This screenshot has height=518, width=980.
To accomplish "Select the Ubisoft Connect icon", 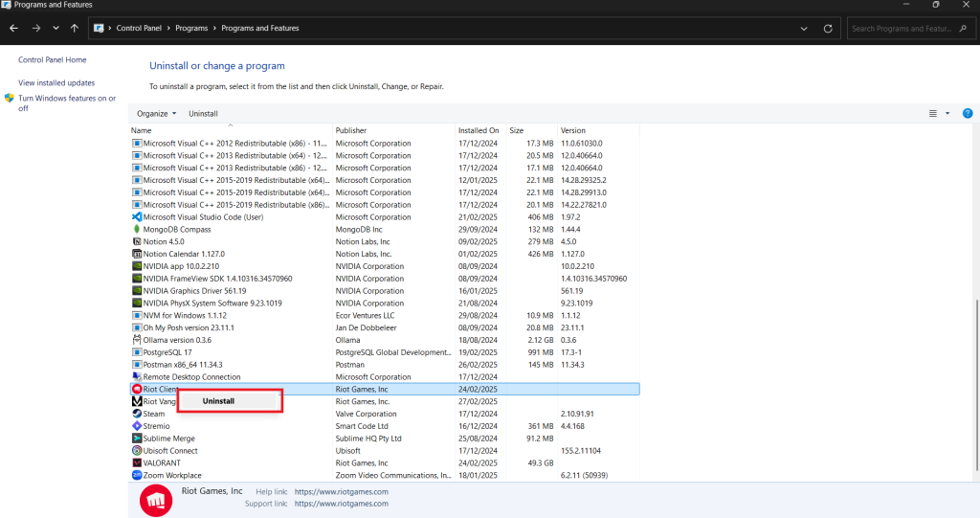I will click(137, 450).
